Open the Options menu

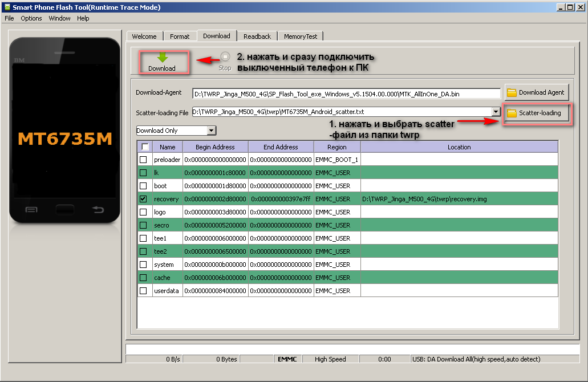coord(31,18)
